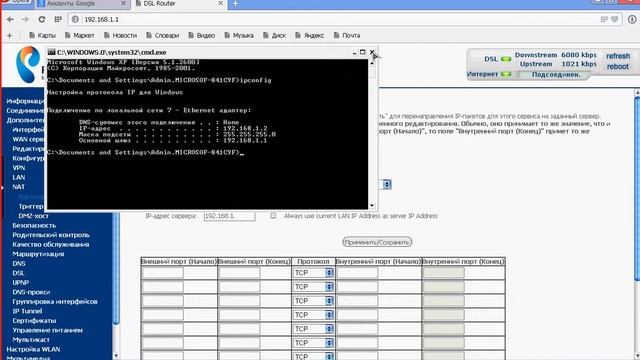The width and height of the screenshot is (640, 360).
Task: Click the router reboot link
Action: [618, 66]
